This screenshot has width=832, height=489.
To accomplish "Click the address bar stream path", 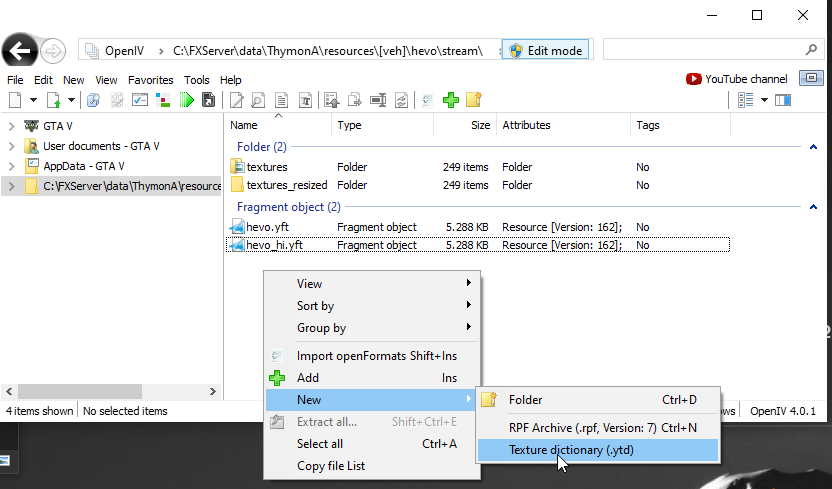I will (328, 51).
